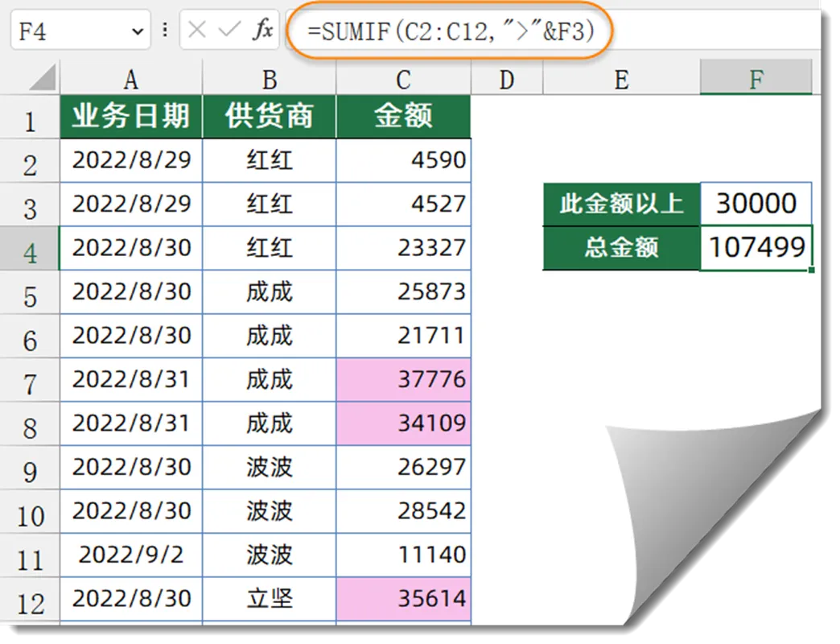Click highlighted cell 35614
This screenshot has height=644, width=840.
[x=403, y=599]
